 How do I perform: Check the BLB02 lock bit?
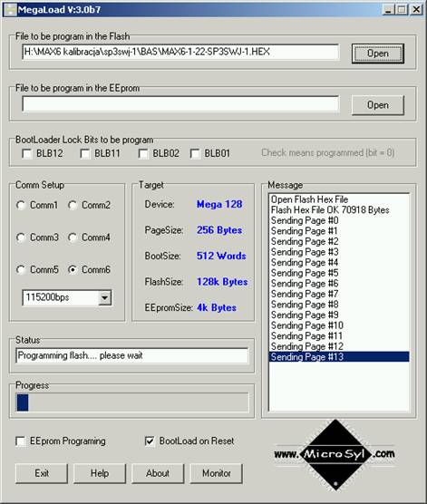click(x=143, y=153)
